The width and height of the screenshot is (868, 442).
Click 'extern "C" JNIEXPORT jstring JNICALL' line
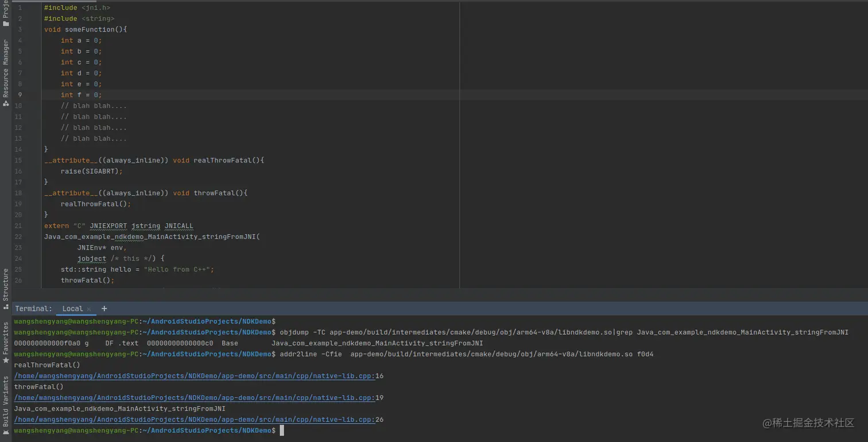click(x=119, y=226)
